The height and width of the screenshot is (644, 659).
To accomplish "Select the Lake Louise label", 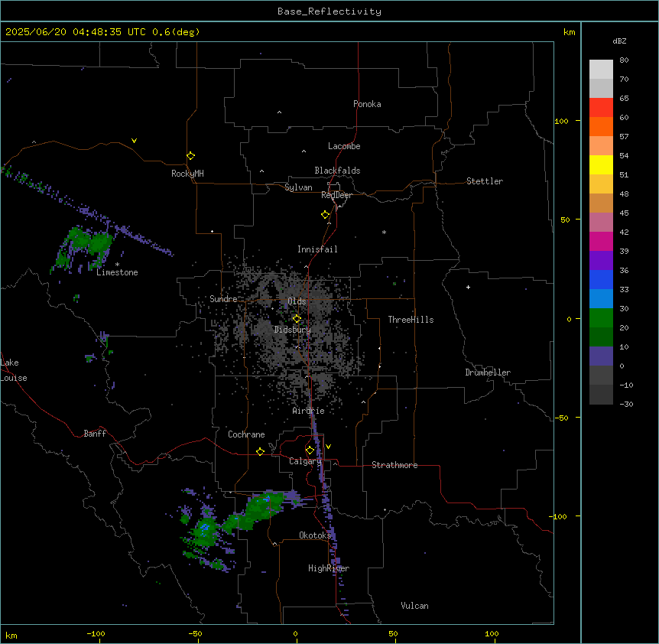I will 14,370.
